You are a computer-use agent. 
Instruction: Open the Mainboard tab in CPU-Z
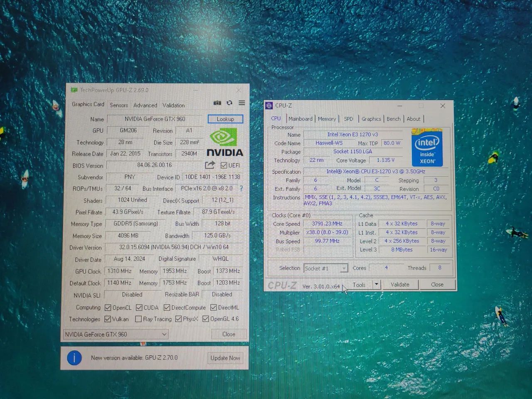tap(300, 119)
